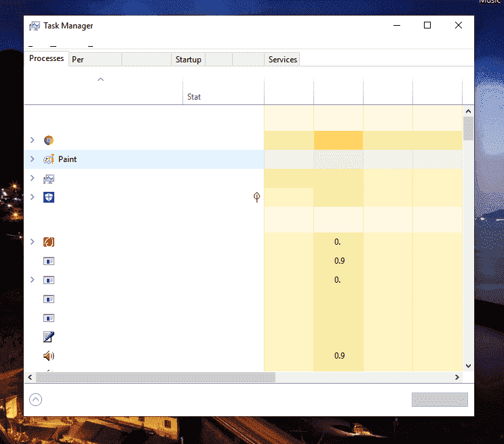Click the vertical scrollbar down arrow
Viewport: 504px width, 444px height.
468,366
